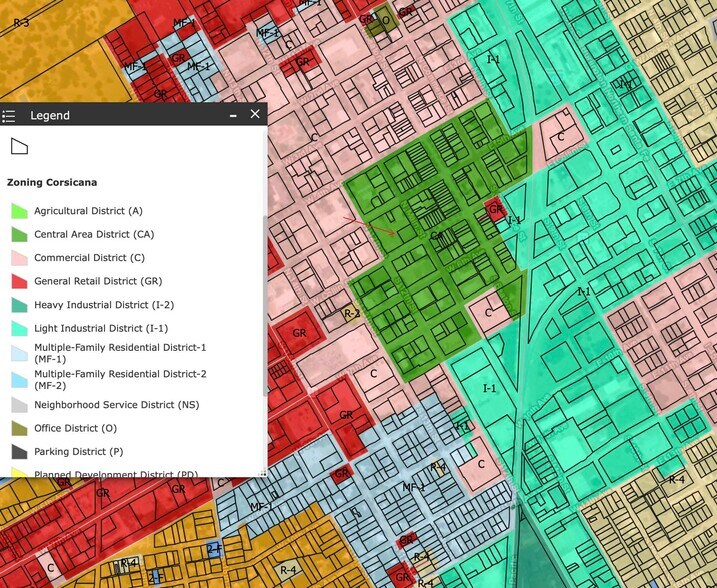Click the R-3 zone on the map
This screenshot has width=717, height=588.
(21, 22)
